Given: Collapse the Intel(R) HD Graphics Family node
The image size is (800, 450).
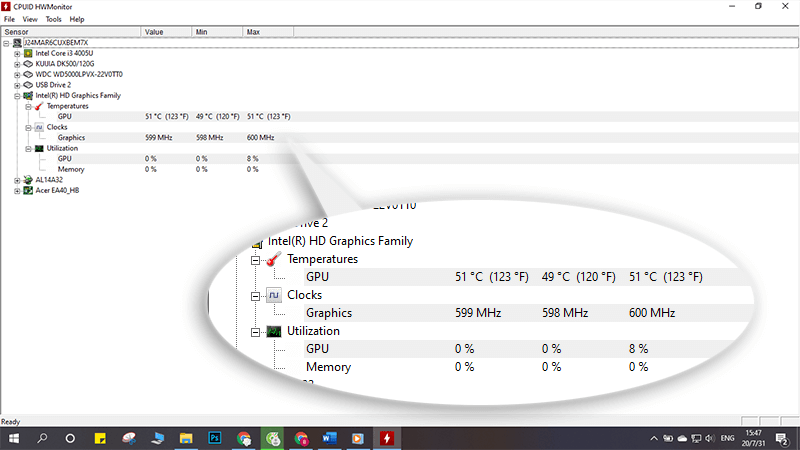Looking at the screenshot, I should 17,96.
